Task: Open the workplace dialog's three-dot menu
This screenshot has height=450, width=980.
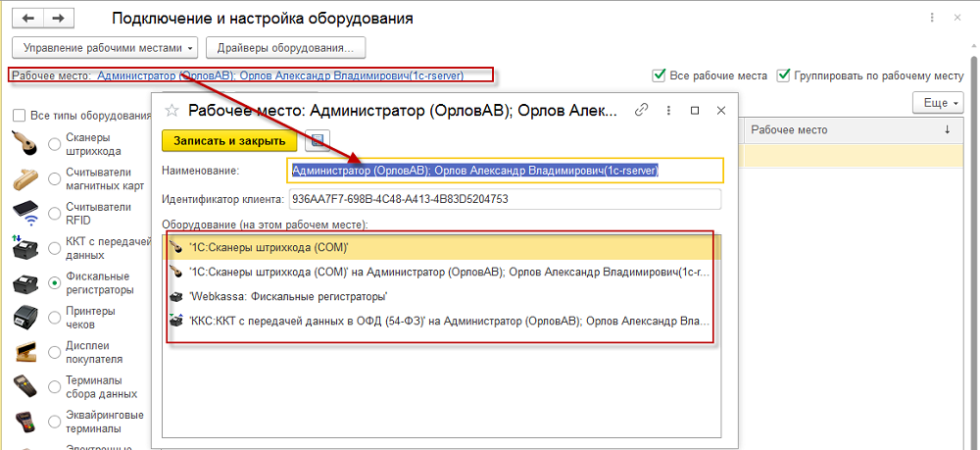Action: [668, 110]
